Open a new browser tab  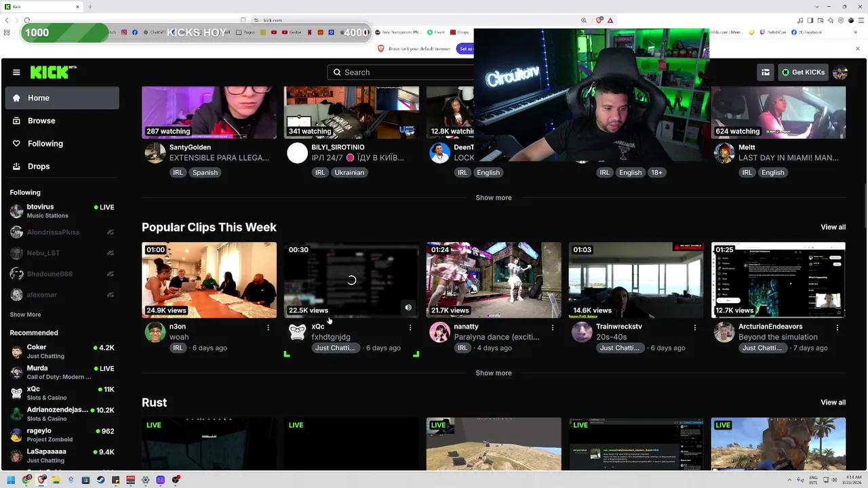coord(90,7)
